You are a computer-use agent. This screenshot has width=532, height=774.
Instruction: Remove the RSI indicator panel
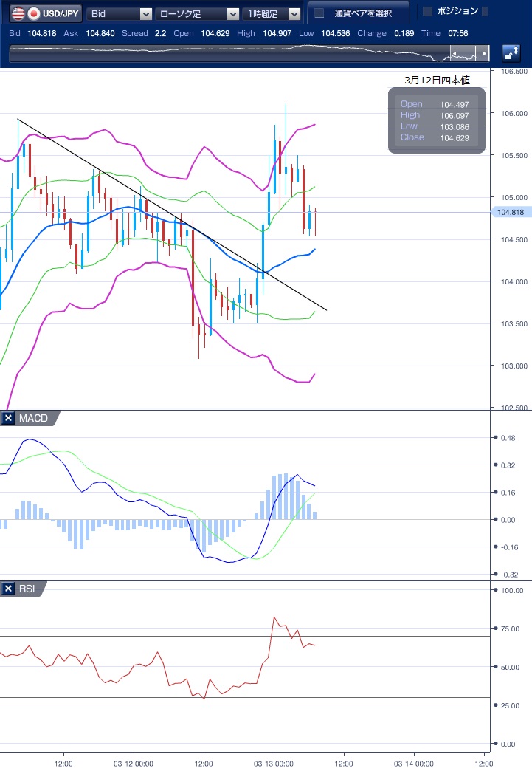tap(9, 589)
